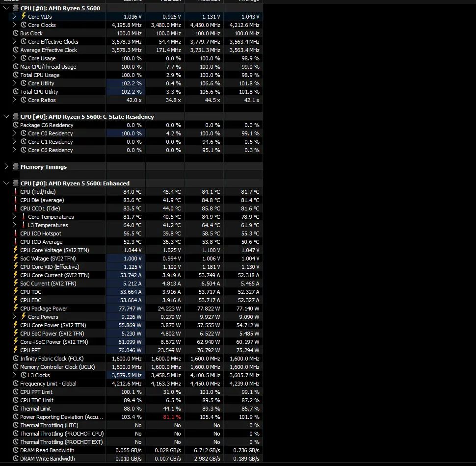Click the clock icon beside Memory Controller Clock (UCLK)

[16, 367]
